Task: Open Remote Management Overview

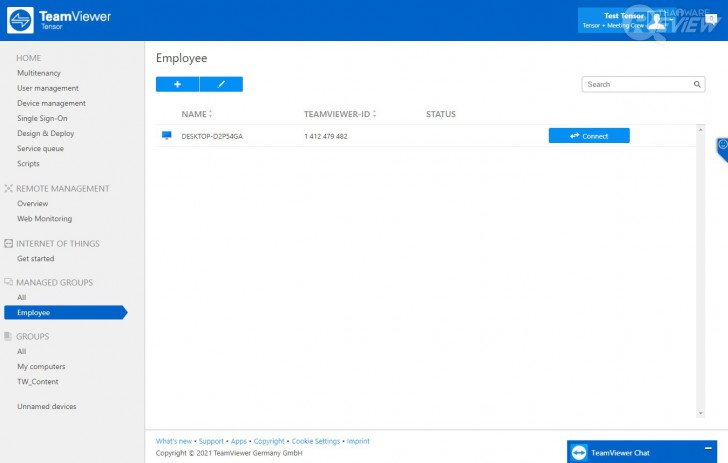Action: click(x=32, y=203)
